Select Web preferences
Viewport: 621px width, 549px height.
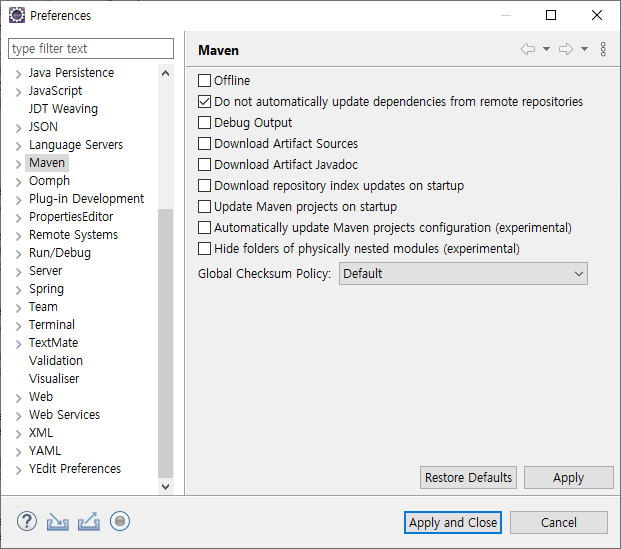pyautogui.click(x=41, y=396)
